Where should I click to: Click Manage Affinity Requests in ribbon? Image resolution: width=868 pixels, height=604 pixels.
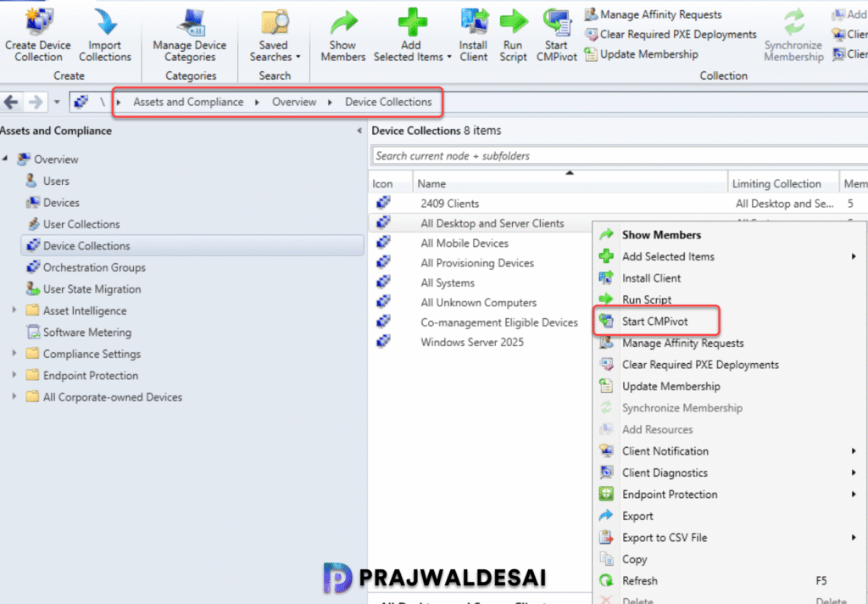pos(654,14)
